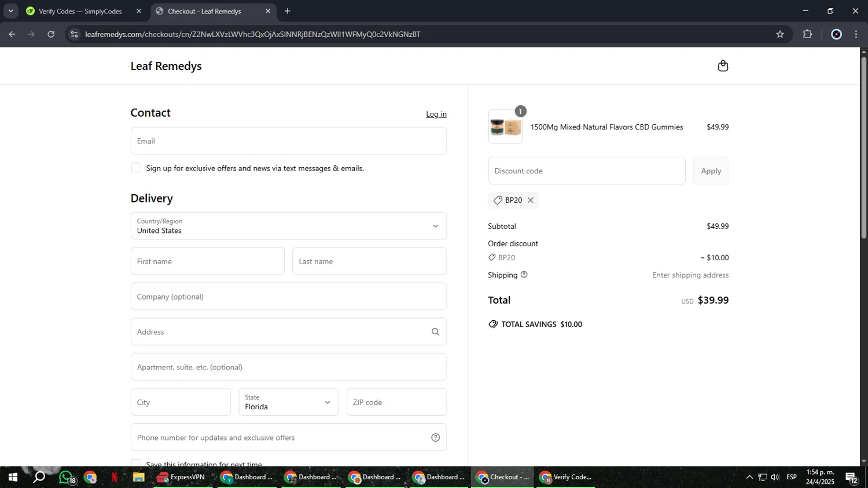
Task: Open the Windows Start menu
Action: 13,477
